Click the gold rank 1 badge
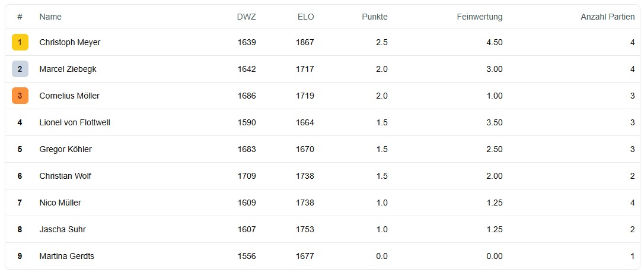The height and width of the screenshot is (275, 644). (x=20, y=42)
